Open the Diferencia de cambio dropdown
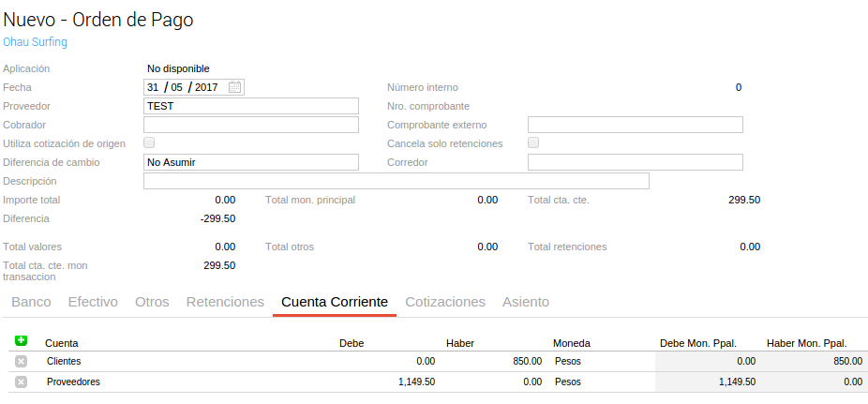 251,162
